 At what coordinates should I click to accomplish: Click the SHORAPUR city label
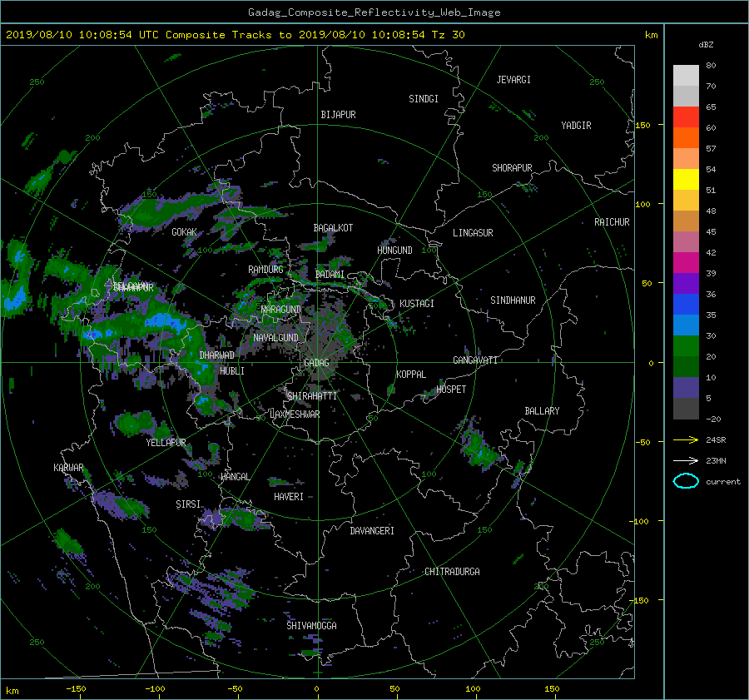[x=512, y=168]
